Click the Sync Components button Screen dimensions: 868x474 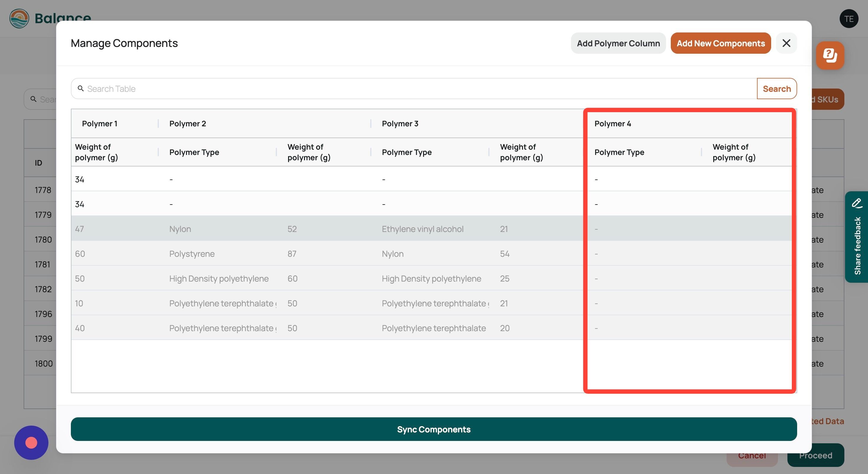(434, 429)
